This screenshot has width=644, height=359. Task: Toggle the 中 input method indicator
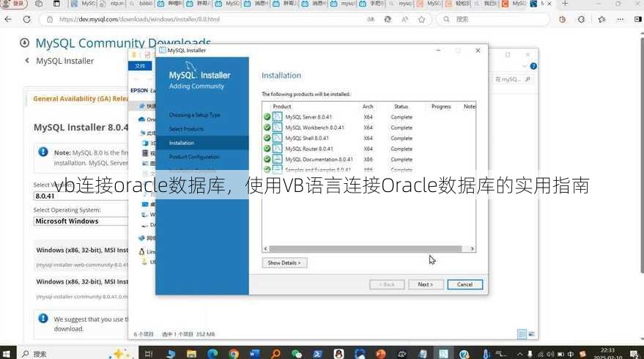[x=571, y=354]
